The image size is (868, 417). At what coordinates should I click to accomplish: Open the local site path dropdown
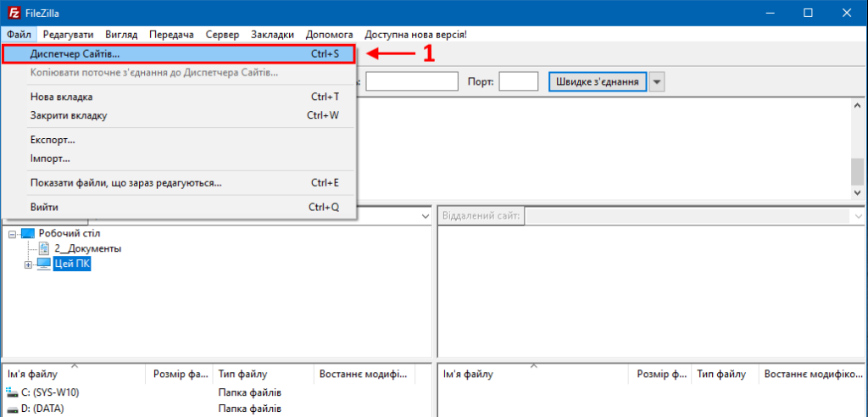tap(425, 217)
